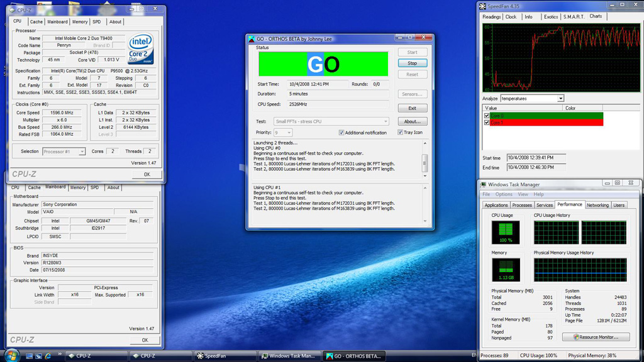Click the Windows Start orb
The height and width of the screenshot is (362, 644).
(11, 356)
